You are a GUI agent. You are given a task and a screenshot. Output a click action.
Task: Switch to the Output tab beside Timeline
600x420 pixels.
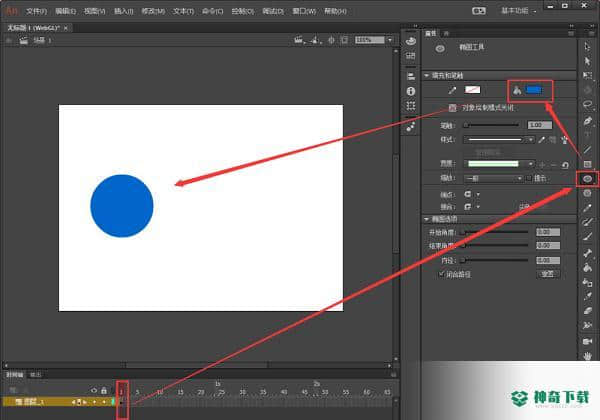36,374
